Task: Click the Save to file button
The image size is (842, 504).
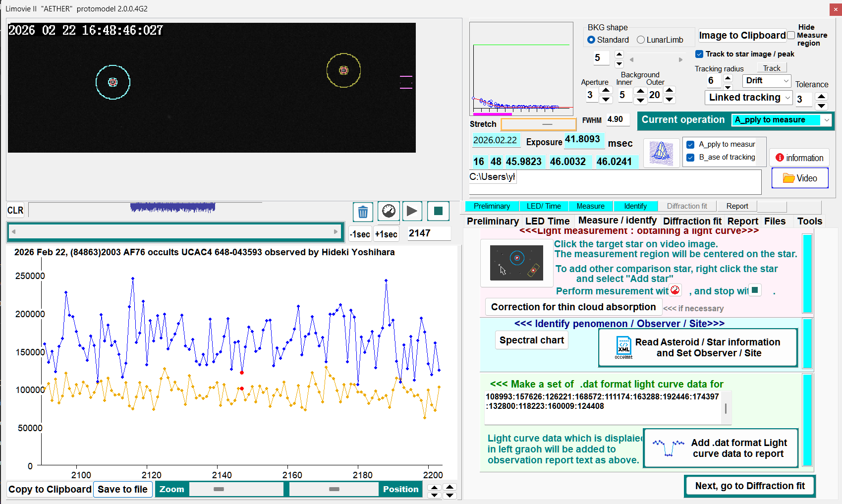Action: [122, 490]
